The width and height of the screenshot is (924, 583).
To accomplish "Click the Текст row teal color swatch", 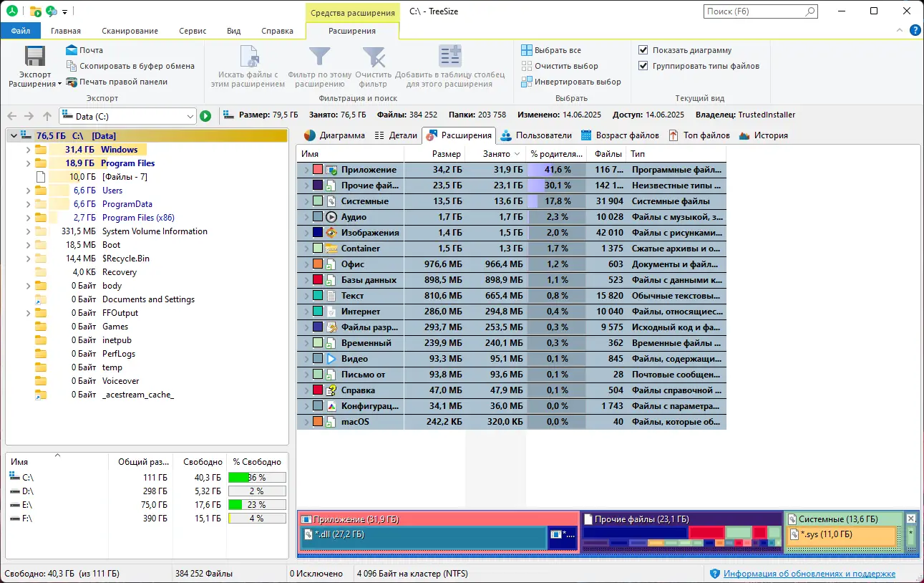I will [318, 296].
